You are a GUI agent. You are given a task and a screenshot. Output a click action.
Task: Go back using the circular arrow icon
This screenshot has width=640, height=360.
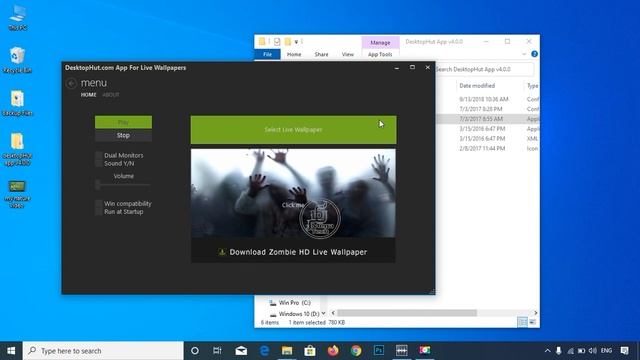click(71, 83)
